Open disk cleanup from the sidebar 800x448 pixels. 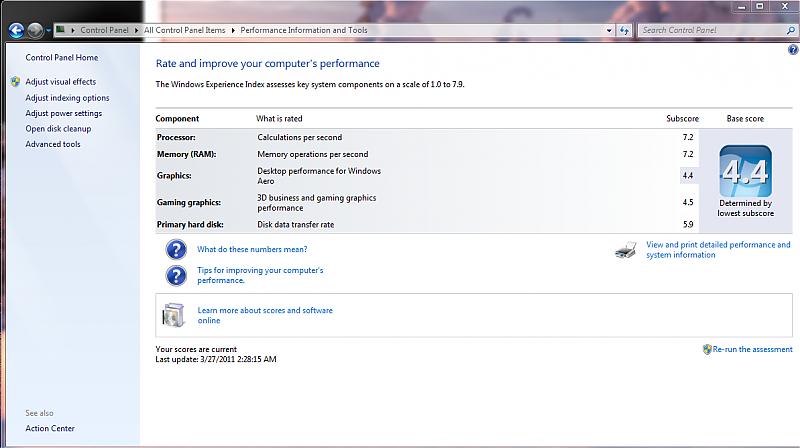(x=58, y=129)
